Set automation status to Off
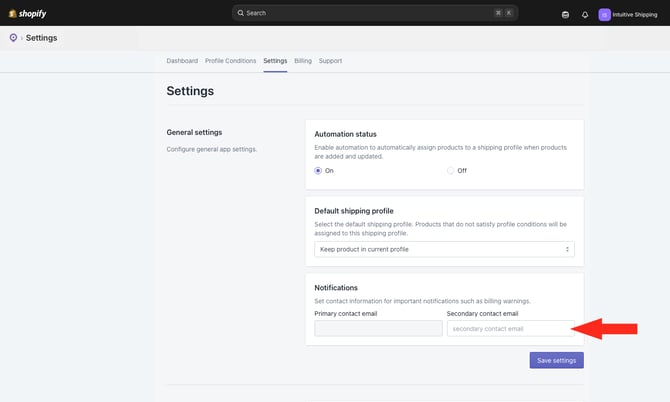The height and width of the screenshot is (402, 670). tap(450, 170)
